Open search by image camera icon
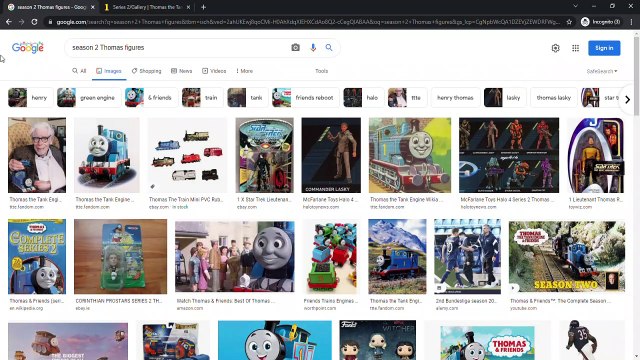Viewport: 640px width, 360px height. click(x=296, y=48)
